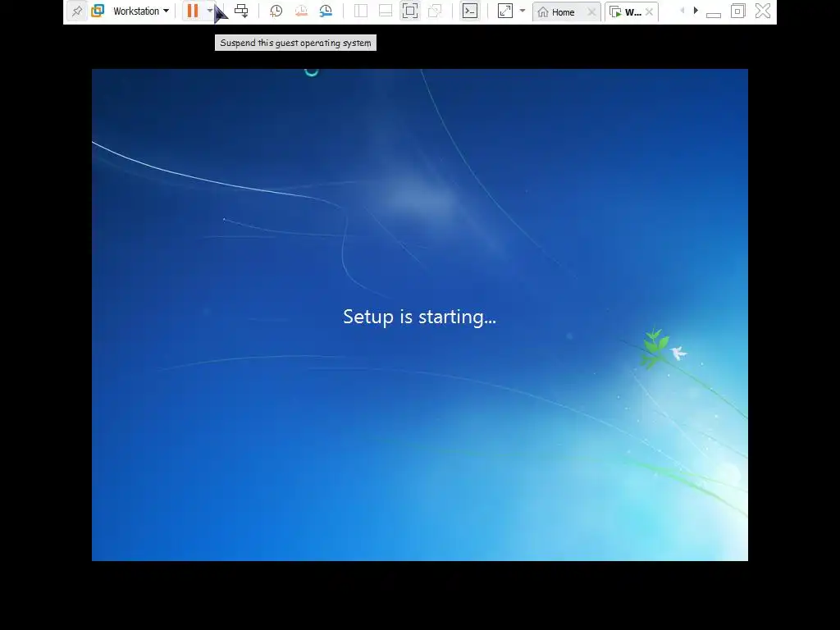Go to the previous tab arrow
This screenshot has width=840, height=630.
(x=682, y=11)
